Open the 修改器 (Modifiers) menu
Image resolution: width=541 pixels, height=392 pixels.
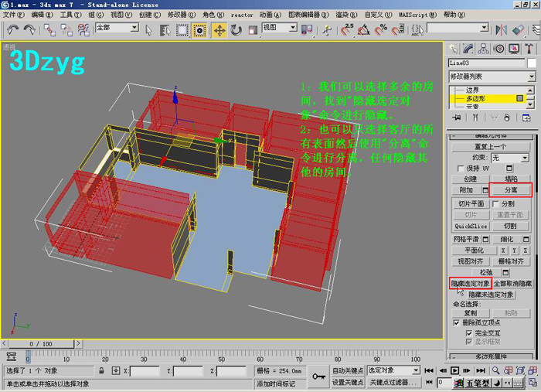pos(182,15)
